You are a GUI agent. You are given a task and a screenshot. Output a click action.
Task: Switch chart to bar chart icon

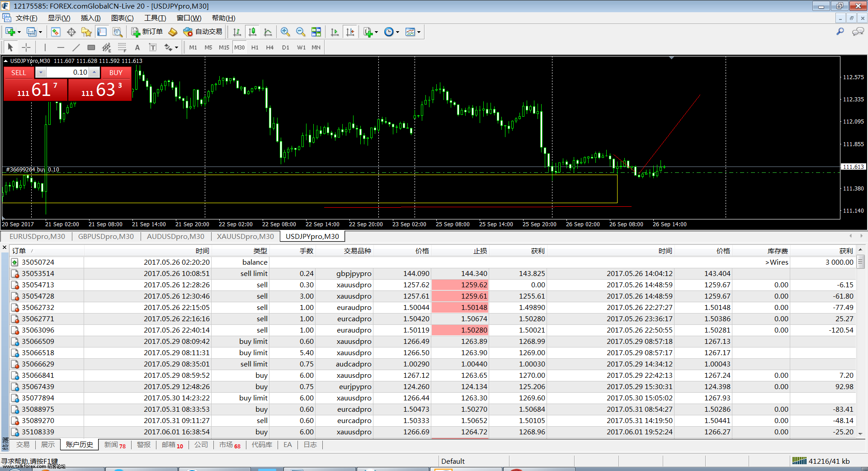[x=237, y=32]
